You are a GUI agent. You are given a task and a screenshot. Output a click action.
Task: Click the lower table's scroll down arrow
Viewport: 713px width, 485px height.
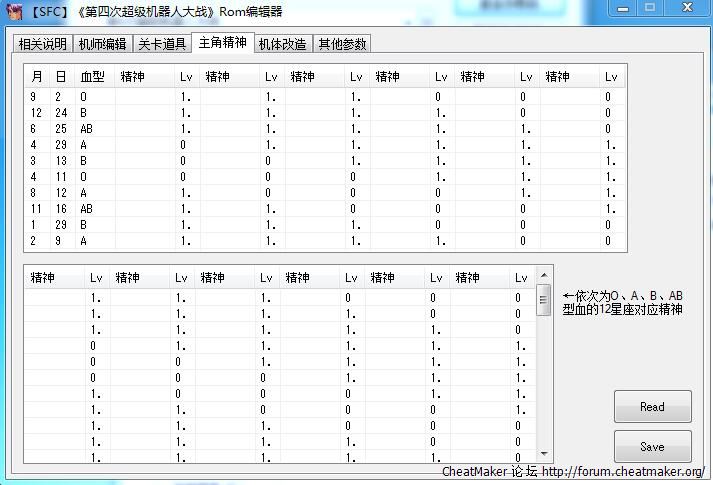pos(544,455)
